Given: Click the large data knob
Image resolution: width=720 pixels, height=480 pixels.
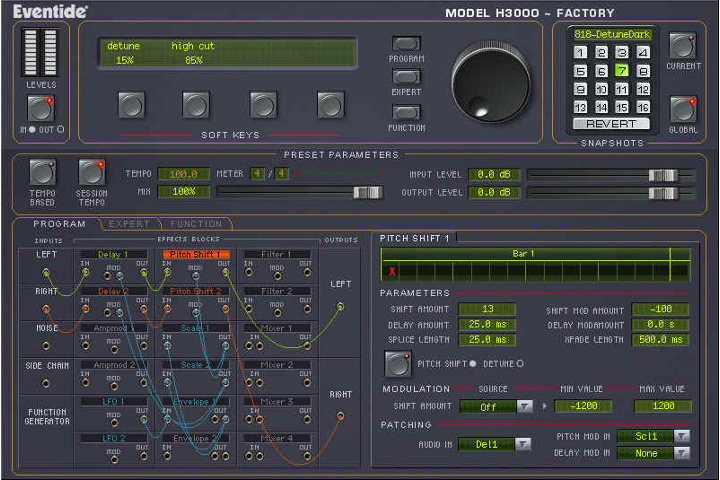Looking at the screenshot, I should (490, 82).
